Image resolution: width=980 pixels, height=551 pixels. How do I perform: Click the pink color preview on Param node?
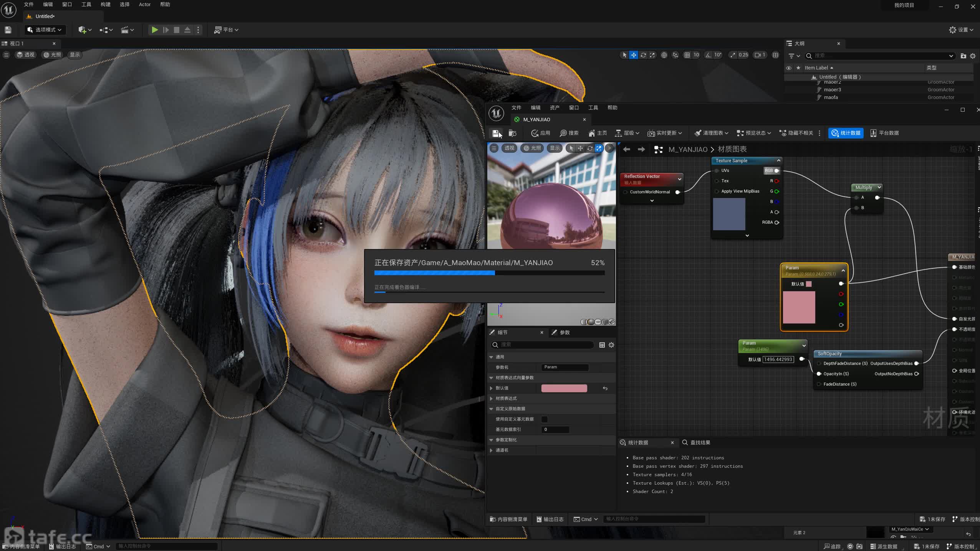coord(799,307)
